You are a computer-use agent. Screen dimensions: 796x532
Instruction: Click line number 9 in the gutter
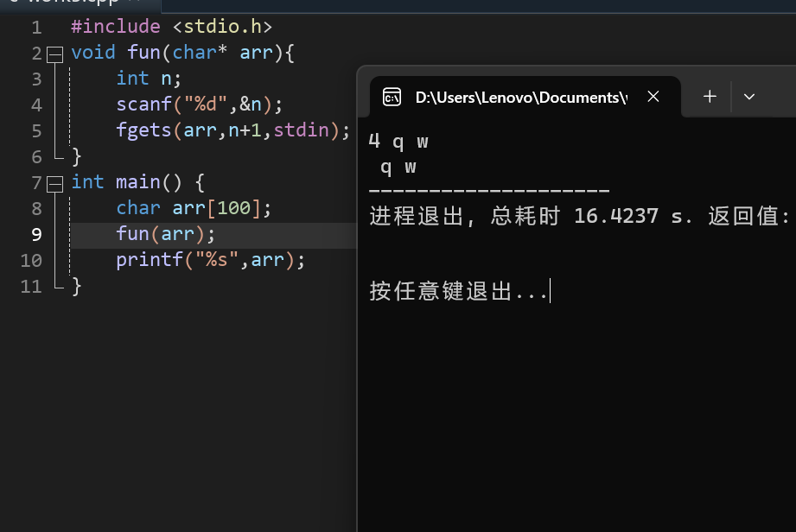click(36, 233)
